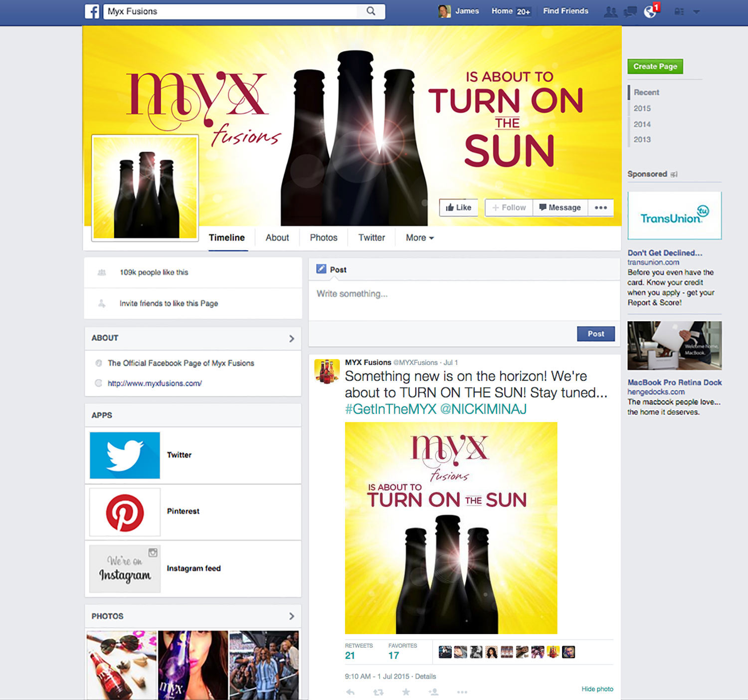
Task: Click the tweet reply arrow icon
Action: pos(351,692)
